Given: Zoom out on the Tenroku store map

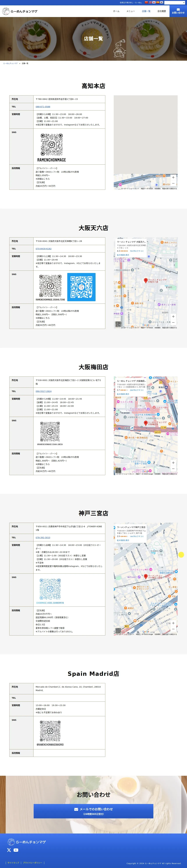Looking at the screenshot, I should [x=173, y=322].
